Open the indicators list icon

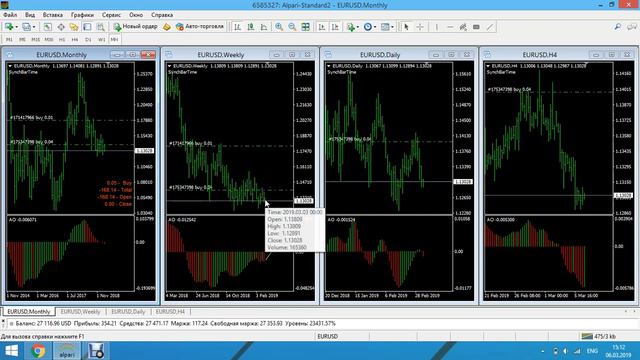point(350,27)
